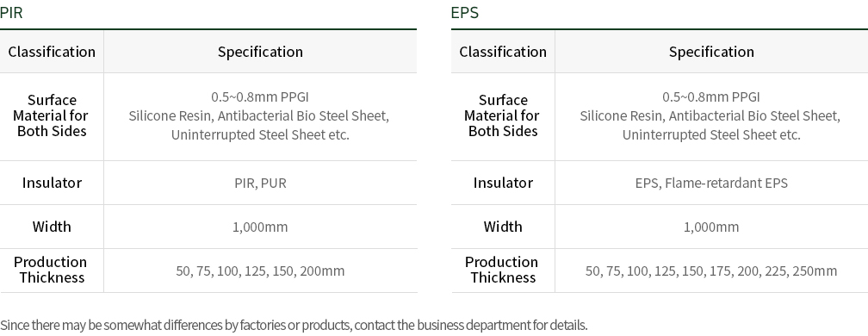Select the PIR 1,000mm width value

(260, 227)
